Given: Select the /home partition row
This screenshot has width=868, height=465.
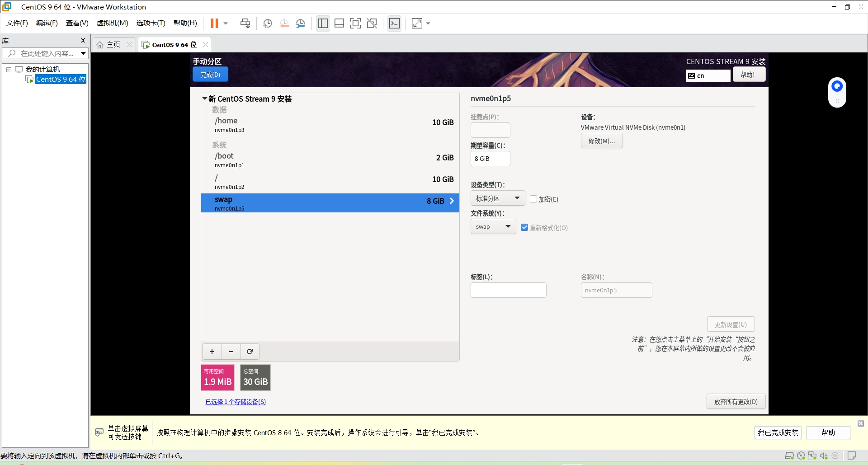Looking at the screenshot, I should (330, 125).
